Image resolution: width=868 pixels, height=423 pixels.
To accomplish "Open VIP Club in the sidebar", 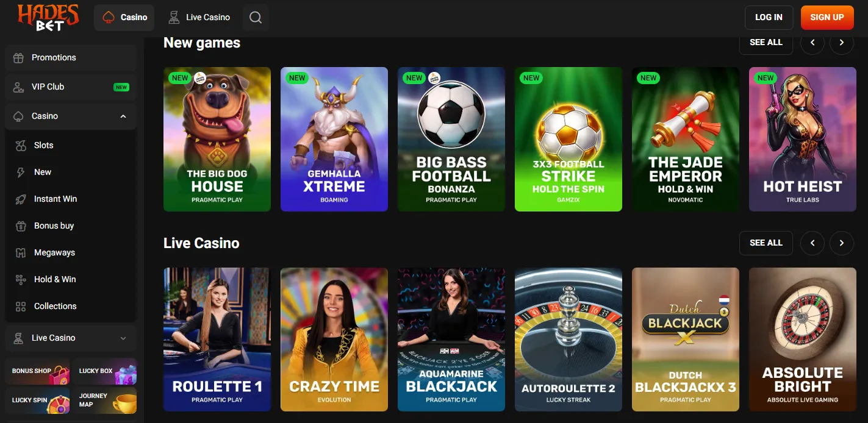I will pyautogui.click(x=71, y=87).
